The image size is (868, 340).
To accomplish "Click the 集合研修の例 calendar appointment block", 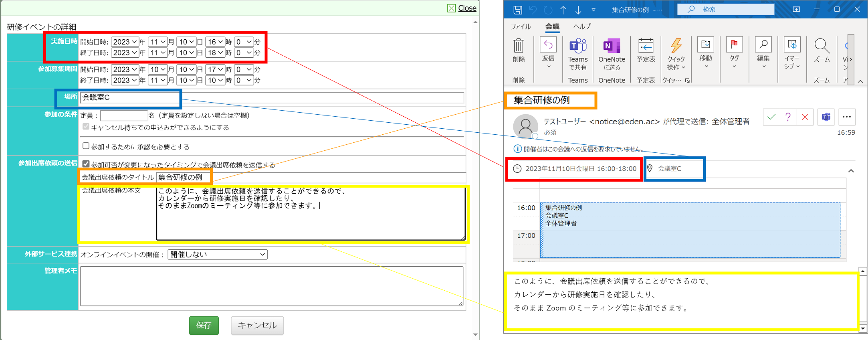I will click(690, 230).
